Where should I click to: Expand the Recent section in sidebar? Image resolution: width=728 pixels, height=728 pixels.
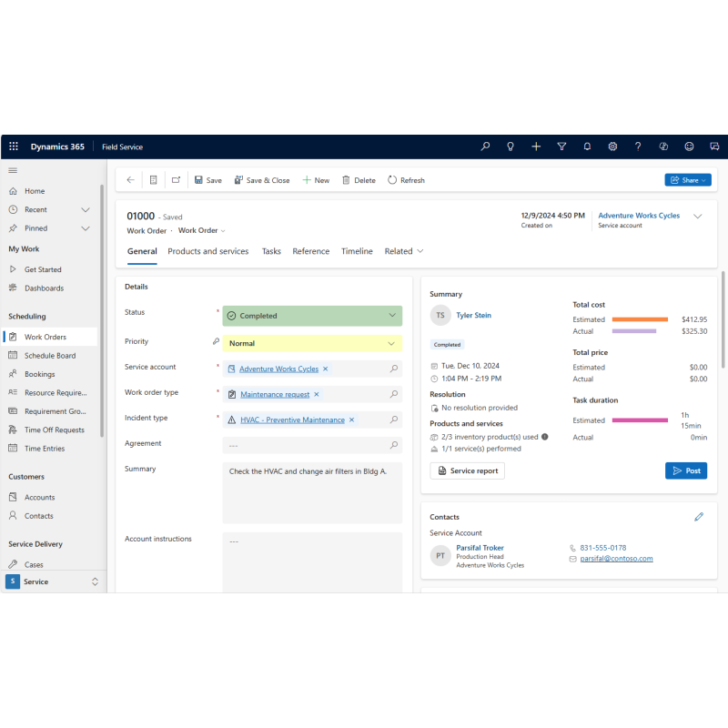[86, 210]
